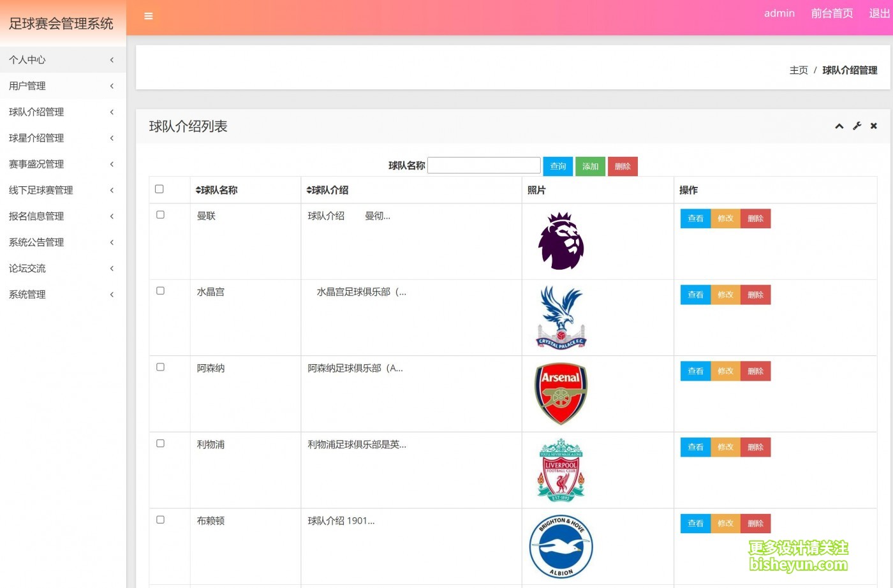Select the checkbox for 阿森纳 row
The image size is (893, 588).
coord(160,367)
